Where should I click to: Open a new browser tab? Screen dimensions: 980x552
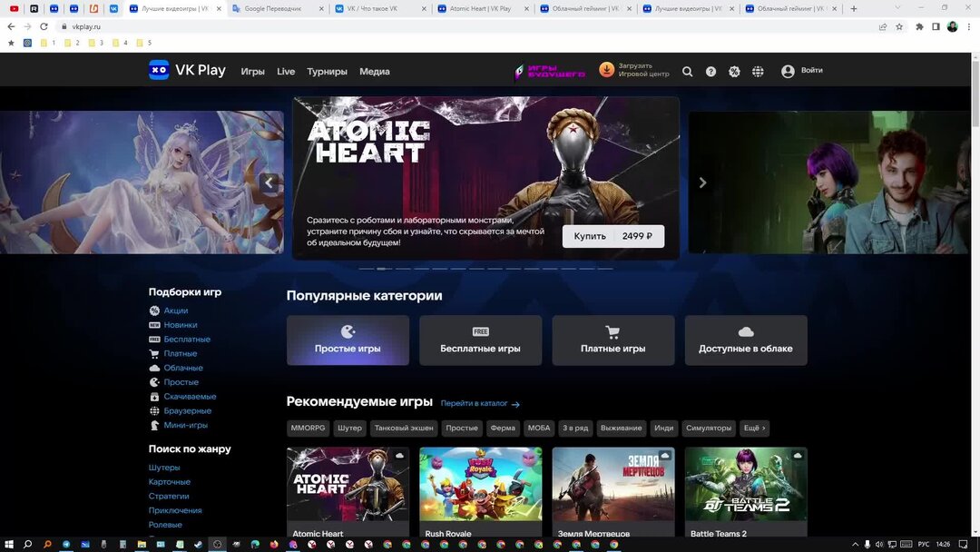pyautogui.click(x=854, y=9)
